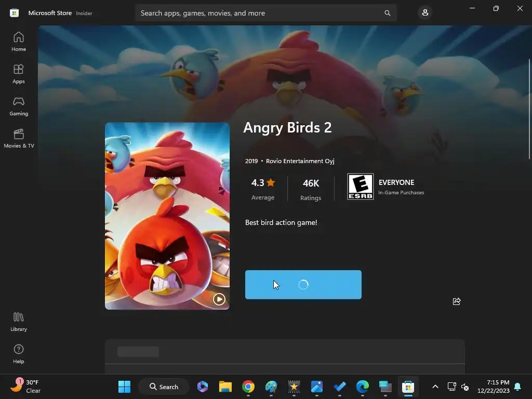Open the blue checkmark To Do app
This screenshot has width=532, height=399.
[340, 387]
